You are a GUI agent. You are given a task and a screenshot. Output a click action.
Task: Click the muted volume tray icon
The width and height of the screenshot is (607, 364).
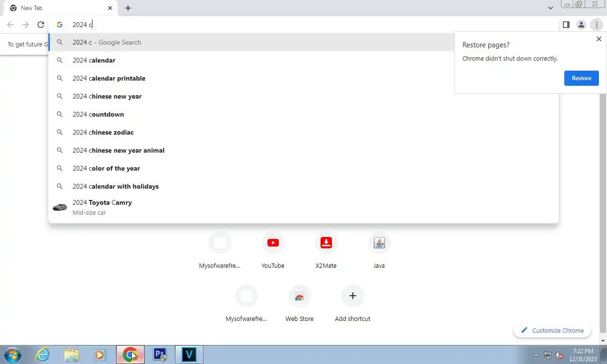click(559, 355)
